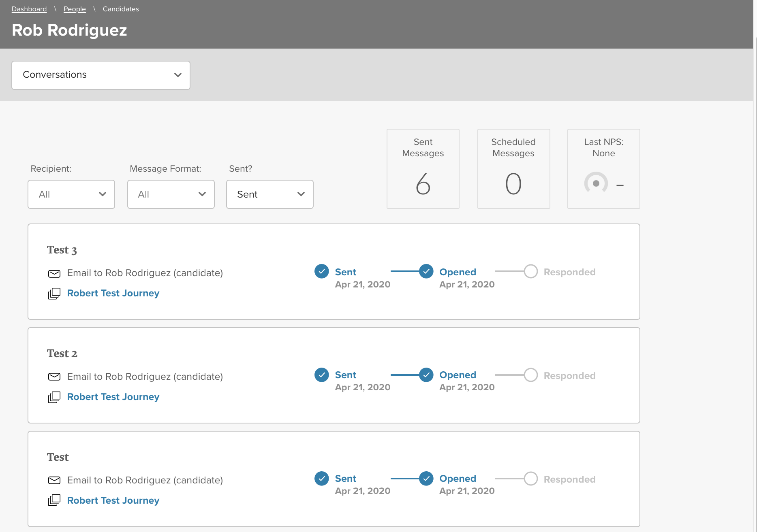This screenshot has width=757, height=532.
Task: Click the Sent Messages count tile
Action: tap(423, 169)
